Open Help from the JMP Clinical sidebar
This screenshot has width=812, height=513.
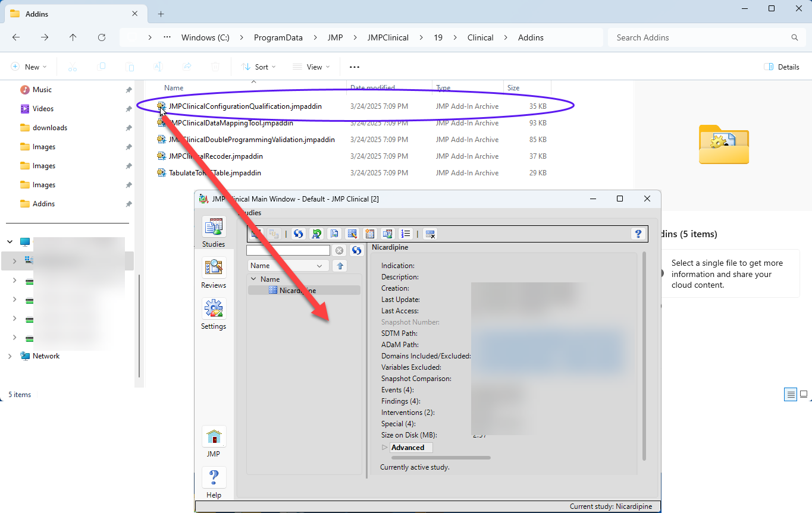pyautogui.click(x=214, y=483)
